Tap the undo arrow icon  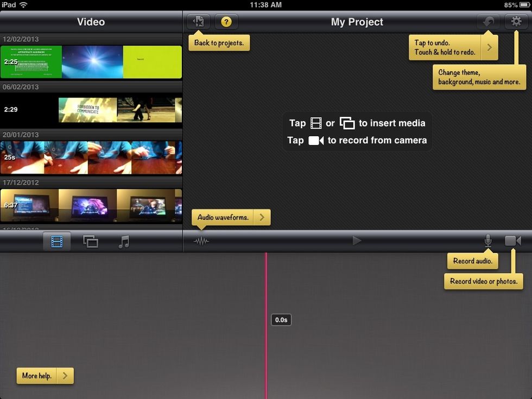(488, 22)
